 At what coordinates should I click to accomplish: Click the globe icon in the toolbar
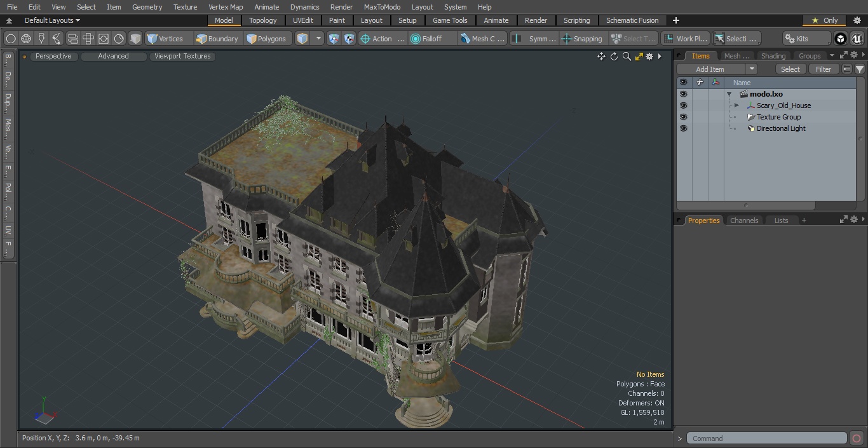[x=26, y=39]
